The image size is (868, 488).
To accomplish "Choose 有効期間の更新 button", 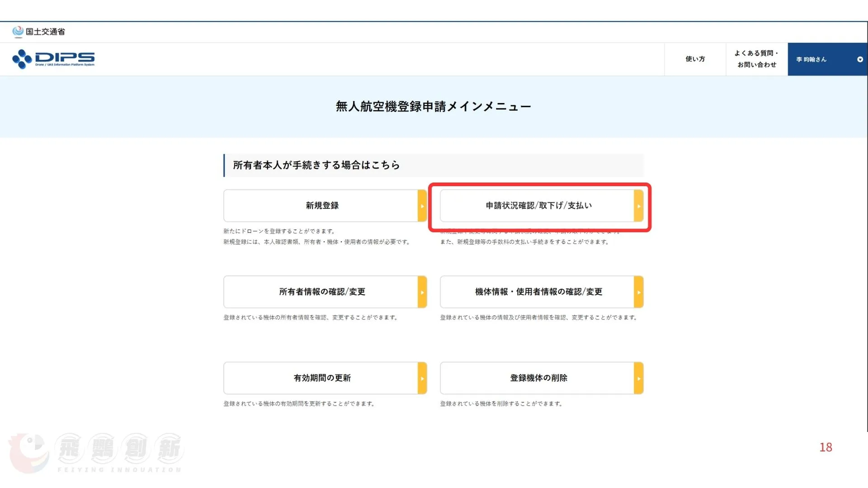I will click(321, 378).
